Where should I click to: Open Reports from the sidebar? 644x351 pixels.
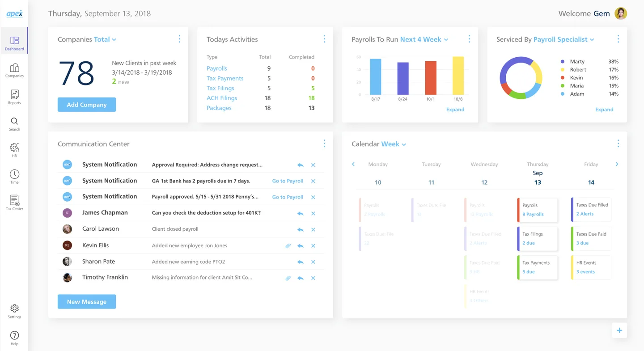point(14,97)
